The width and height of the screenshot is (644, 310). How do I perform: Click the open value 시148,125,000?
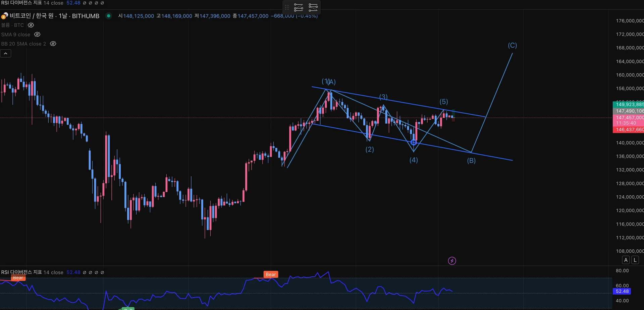click(x=136, y=16)
